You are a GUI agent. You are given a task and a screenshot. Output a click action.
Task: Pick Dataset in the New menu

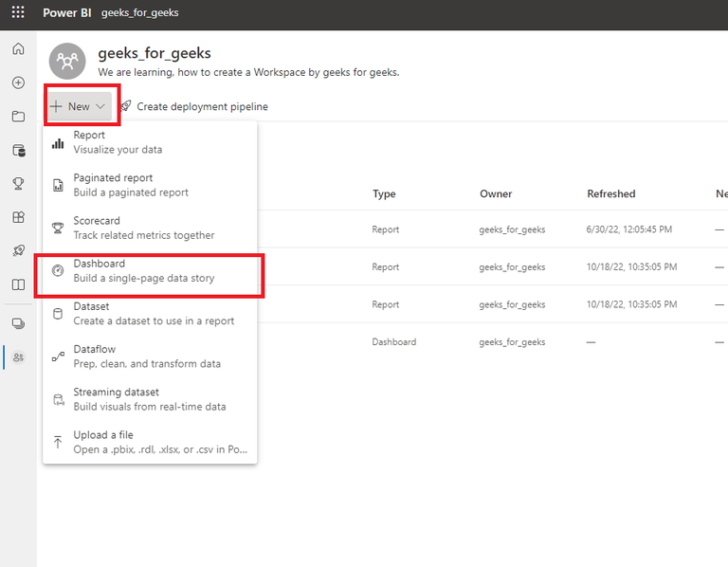pyautogui.click(x=150, y=314)
